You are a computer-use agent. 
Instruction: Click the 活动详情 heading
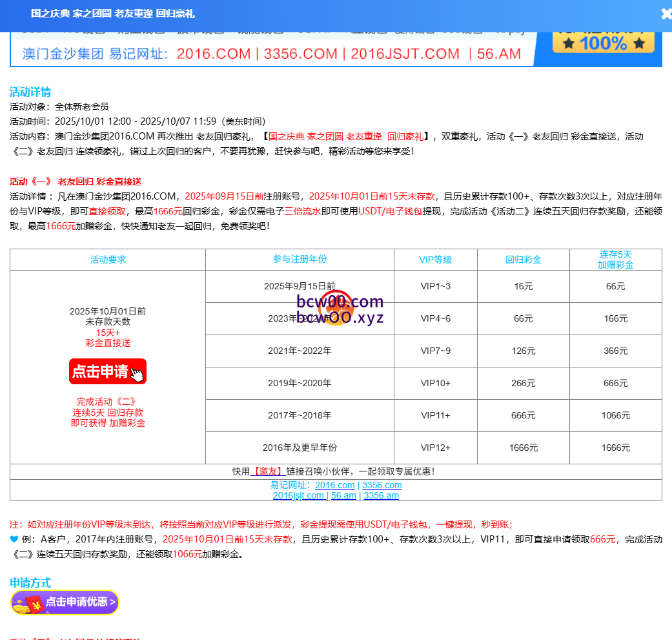tap(30, 92)
